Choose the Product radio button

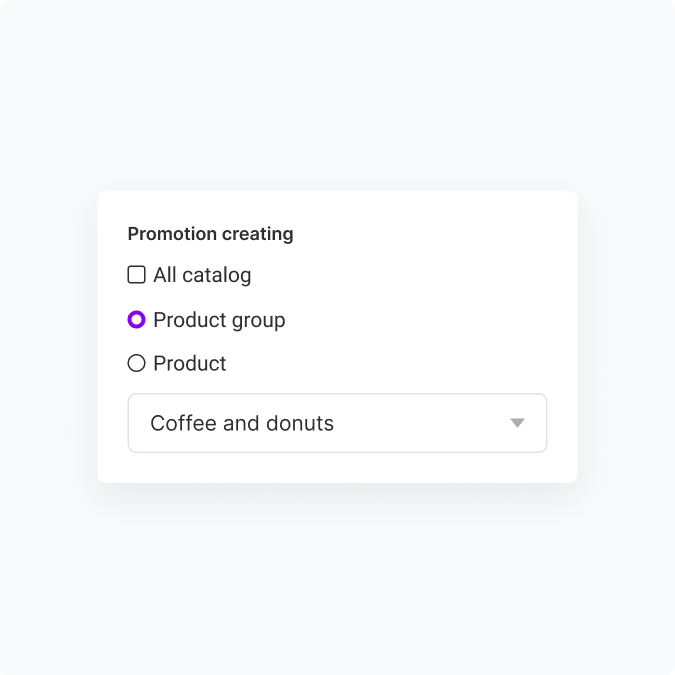(137, 364)
